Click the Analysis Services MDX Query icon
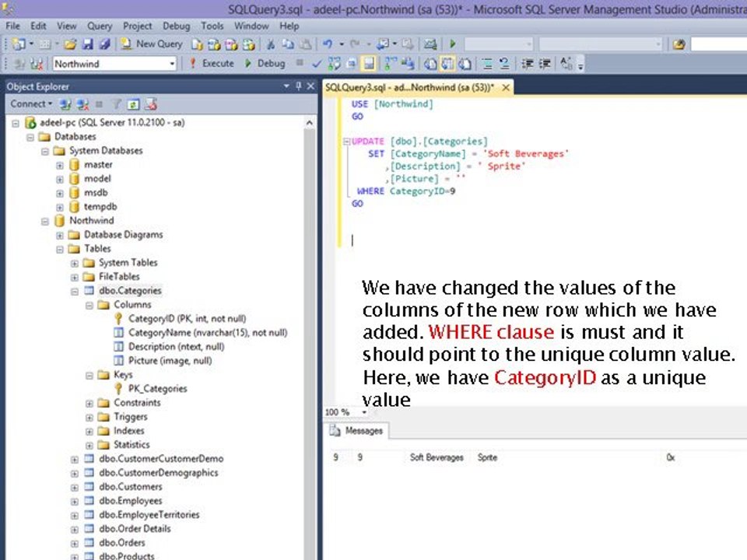This screenshot has height=560, width=747. pyautogui.click(x=214, y=44)
